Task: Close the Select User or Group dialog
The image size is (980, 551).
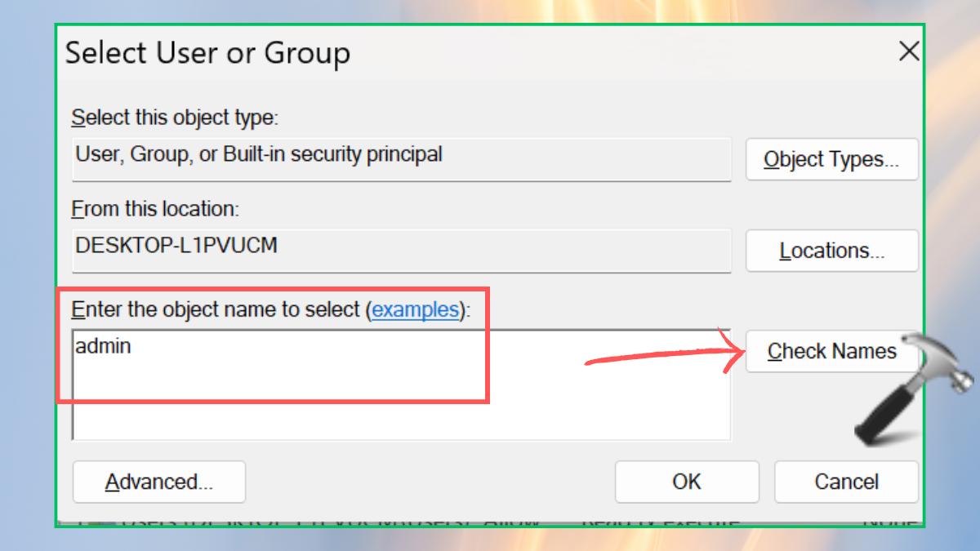Action: tap(909, 52)
